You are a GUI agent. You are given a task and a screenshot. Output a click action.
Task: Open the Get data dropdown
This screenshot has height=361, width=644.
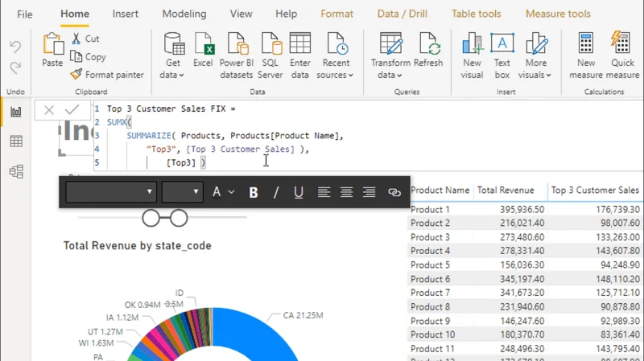[x=172, y=55]
